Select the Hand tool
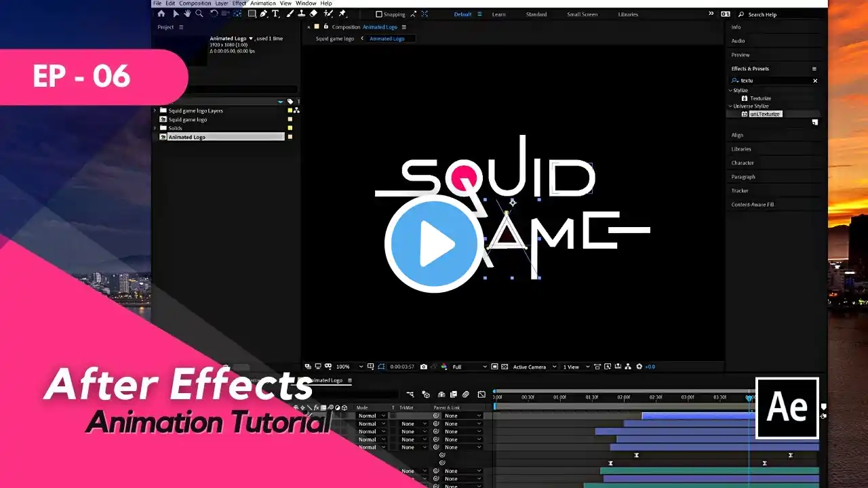This screenshot has width=868, height=488. [x=187, y=14]
